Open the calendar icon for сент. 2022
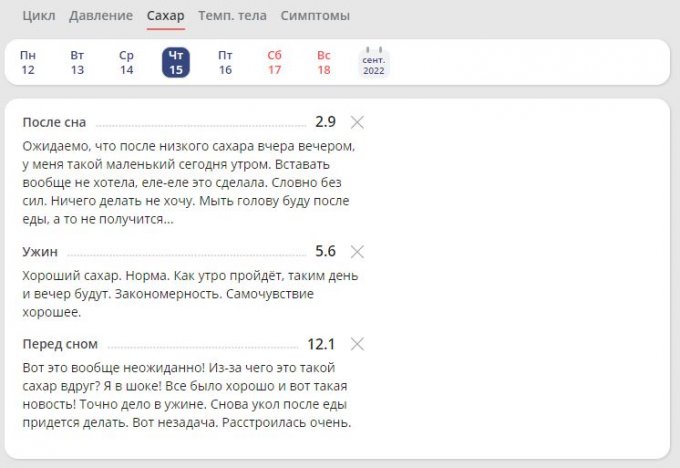Image resolution: width=680 pixels, height=468 pixels. (x=373, y=63)
